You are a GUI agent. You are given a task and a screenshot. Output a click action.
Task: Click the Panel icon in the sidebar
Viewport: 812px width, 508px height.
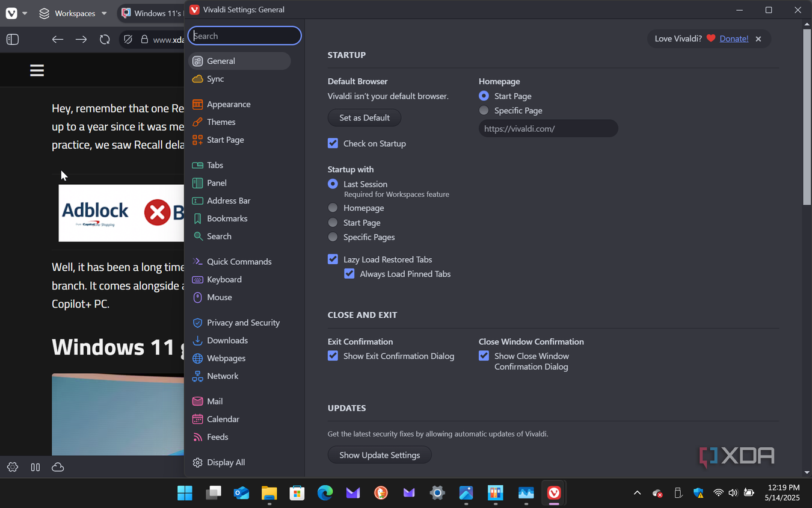197,183
